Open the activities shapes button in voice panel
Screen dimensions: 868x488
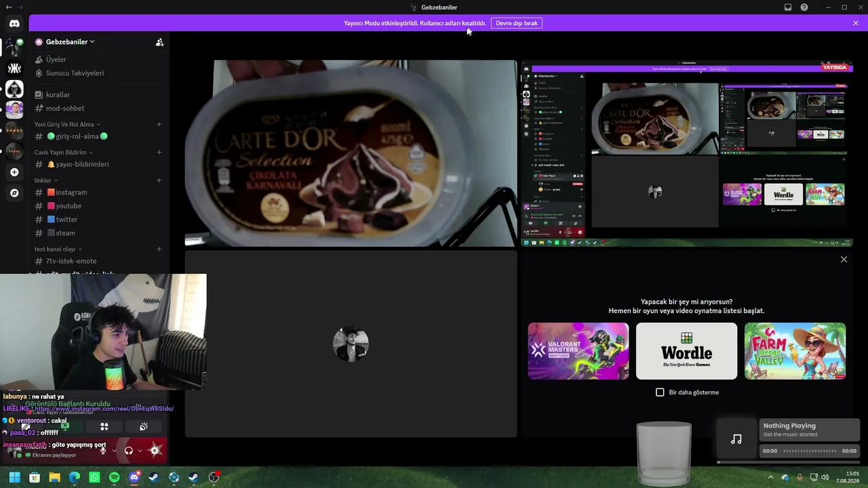[x=104, y=427]
